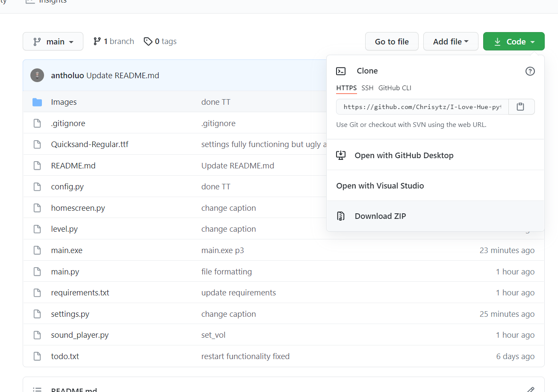Screen dimensions: 558x392
Task: Click the clone URL text field
Action: coord(422,107)
